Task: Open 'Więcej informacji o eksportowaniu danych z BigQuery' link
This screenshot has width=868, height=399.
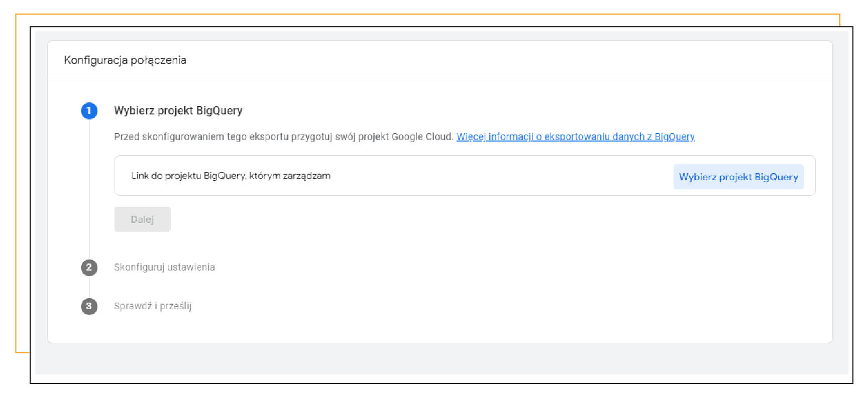Action: point(576,137)
